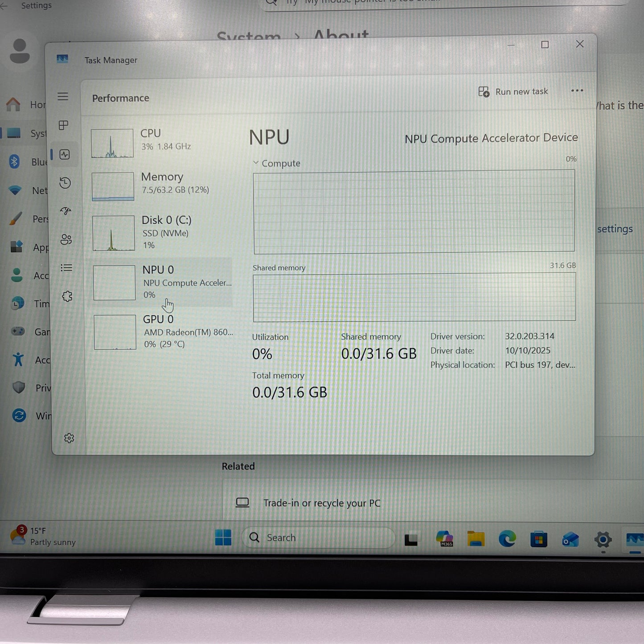Open the App history page
Screen dimensions: 644x644
66,183
